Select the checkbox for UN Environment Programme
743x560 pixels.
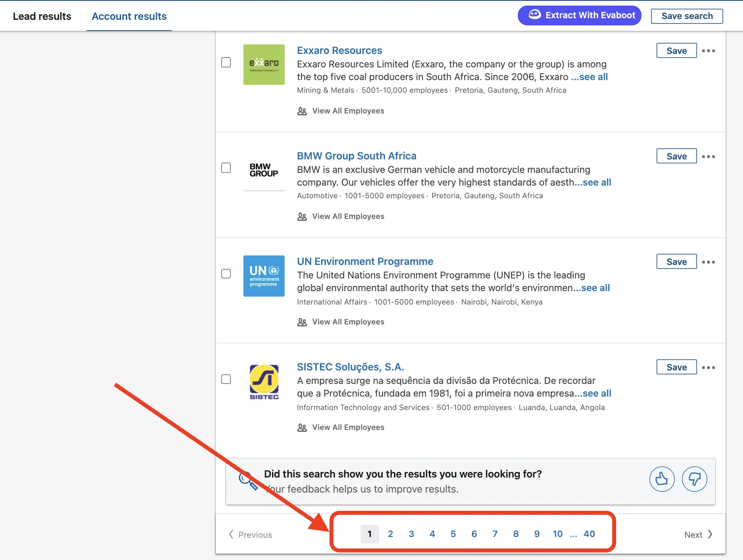[x=226, y=273]
